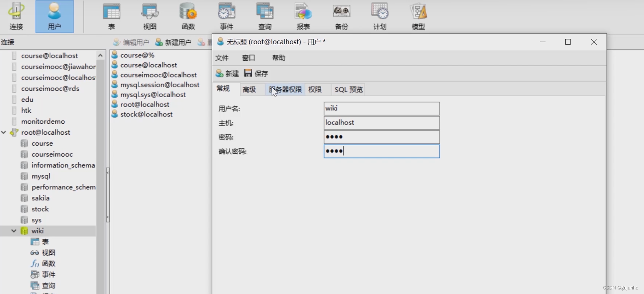
Task: Open the 函数 (Function) toolbar icon
Action: [188, 16]
